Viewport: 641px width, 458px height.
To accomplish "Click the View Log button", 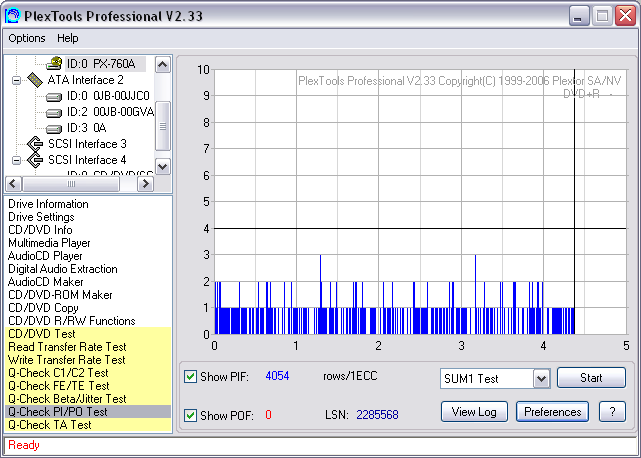I will (x=474, y=411).
